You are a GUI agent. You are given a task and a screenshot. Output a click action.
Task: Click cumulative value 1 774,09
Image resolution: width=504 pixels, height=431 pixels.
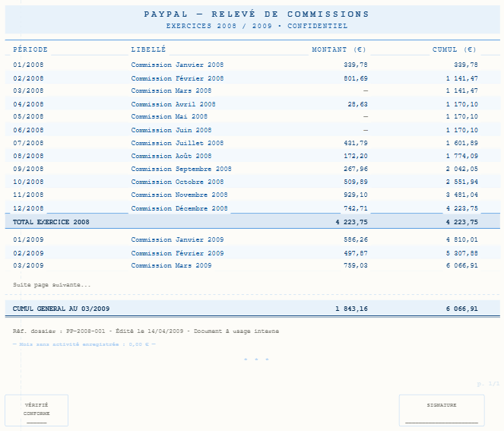pos(462,156)
